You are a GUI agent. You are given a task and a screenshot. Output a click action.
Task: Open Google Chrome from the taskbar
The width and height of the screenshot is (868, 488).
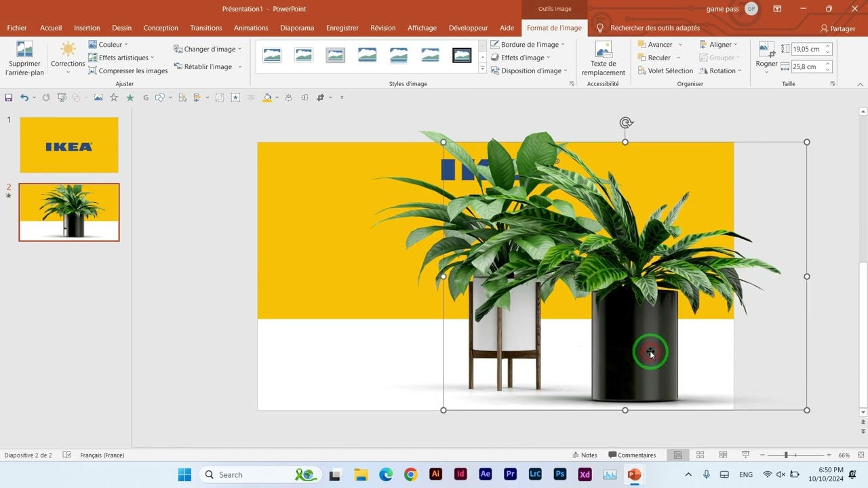(x=411, y=474)
